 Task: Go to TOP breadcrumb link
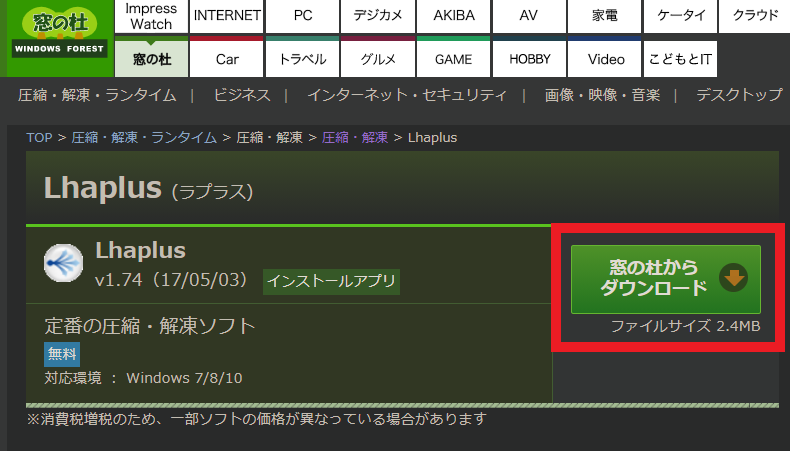pyautogui.click(x=39, y=138)
